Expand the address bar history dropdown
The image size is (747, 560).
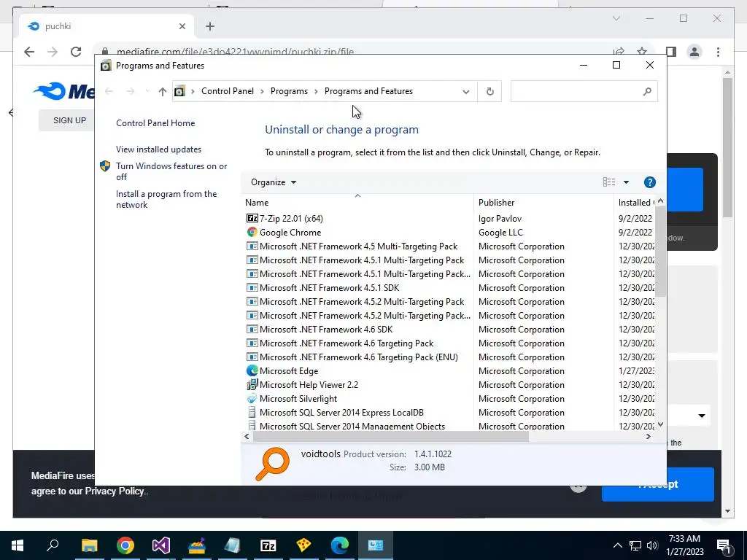[x=466, y=91]
